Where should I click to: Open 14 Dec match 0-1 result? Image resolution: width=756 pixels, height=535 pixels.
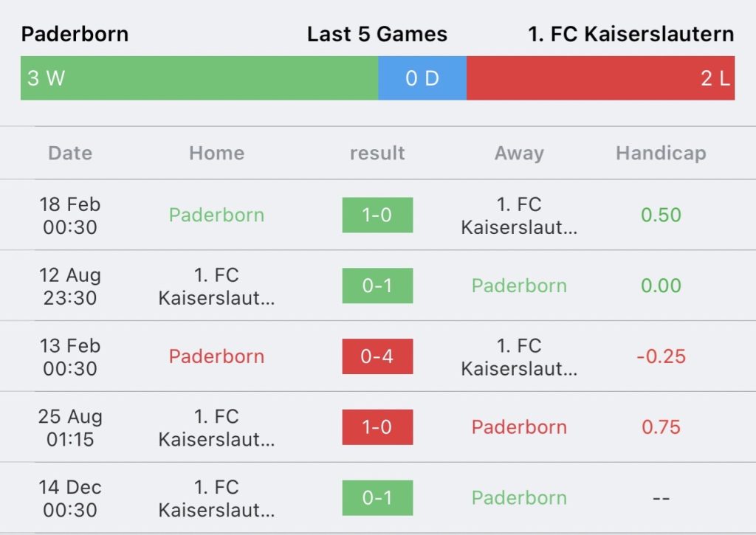pyautogui.click(x=377, y=498)
